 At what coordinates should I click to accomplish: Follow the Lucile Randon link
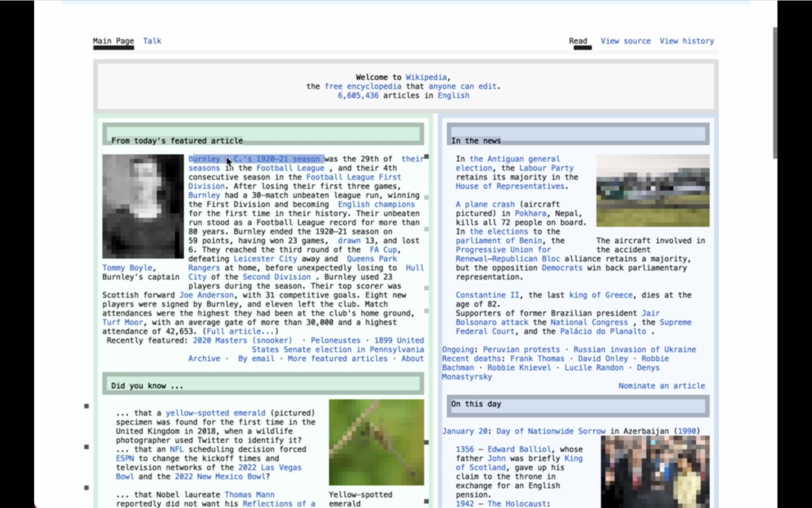[593, 367]
